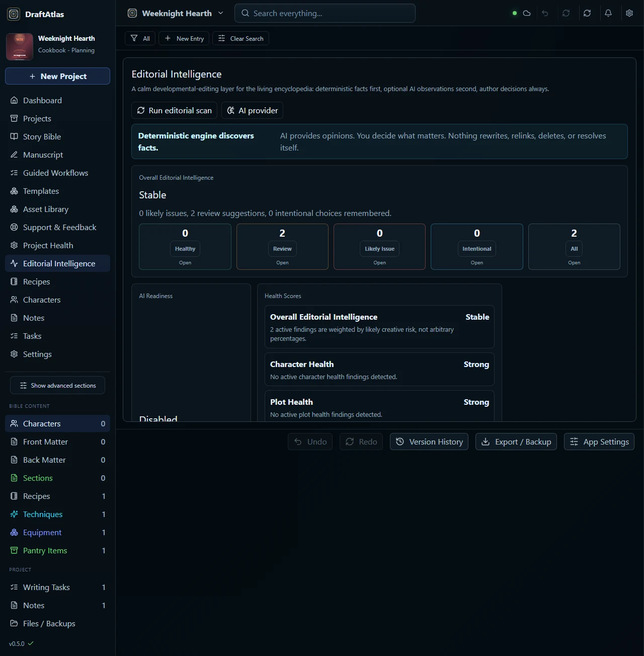The width and height of the screenshot is (644, 656).
Task: Open the Review findings card
Action: (282, 247)
